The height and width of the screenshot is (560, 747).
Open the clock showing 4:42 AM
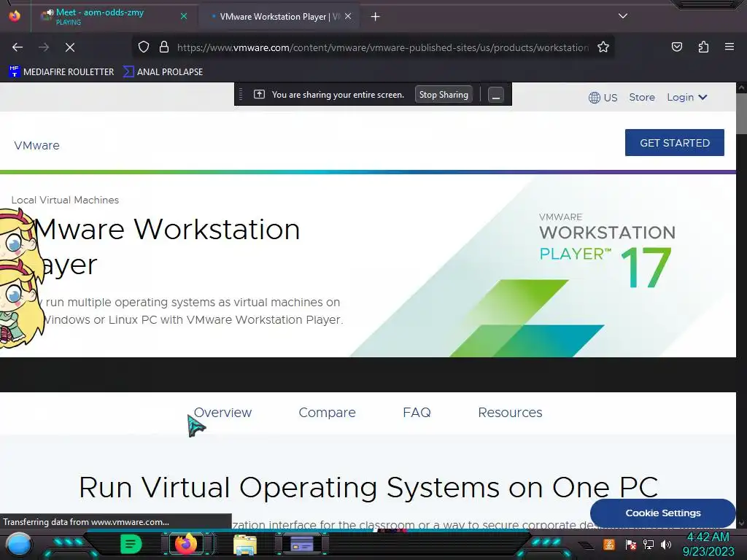coord(708,544)
